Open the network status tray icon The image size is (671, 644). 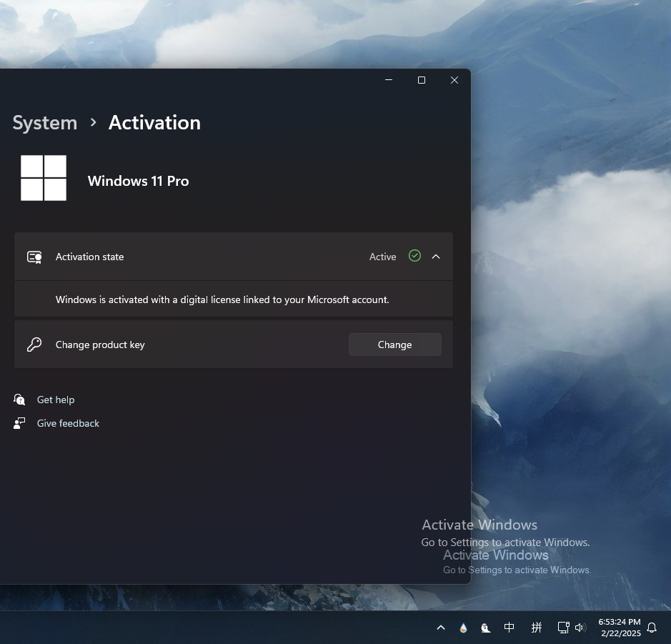pos(563,628)
